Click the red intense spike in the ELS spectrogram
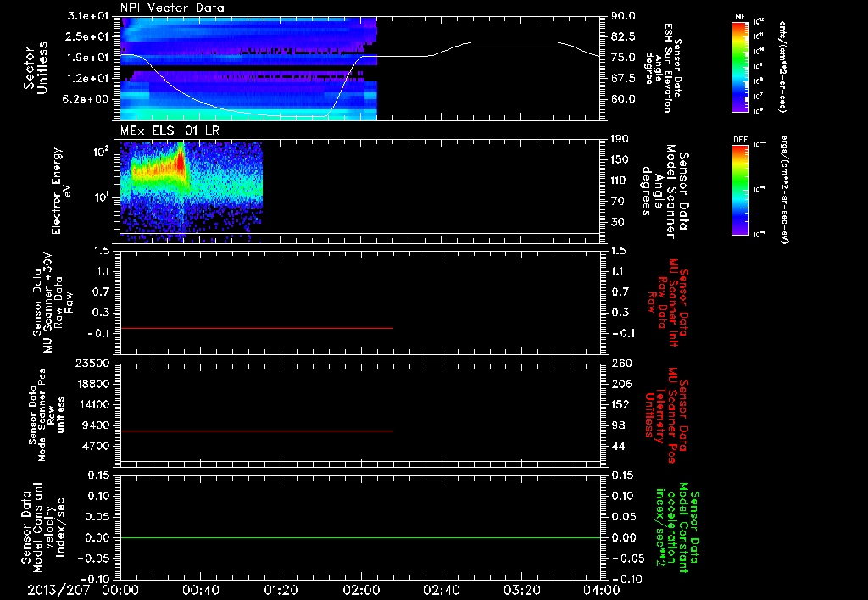The width and height of the screenshot is (868, 600). coord(181,162)
